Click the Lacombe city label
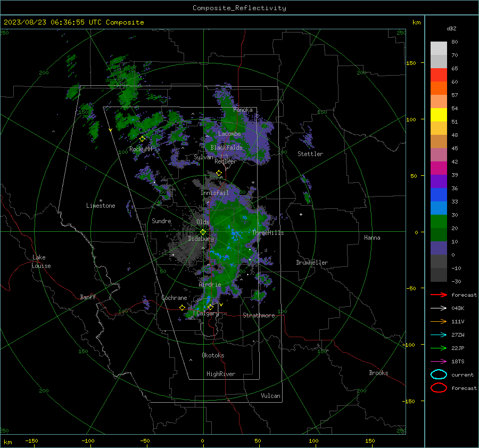This screenshot has height=448, width=479. point(229,134)
